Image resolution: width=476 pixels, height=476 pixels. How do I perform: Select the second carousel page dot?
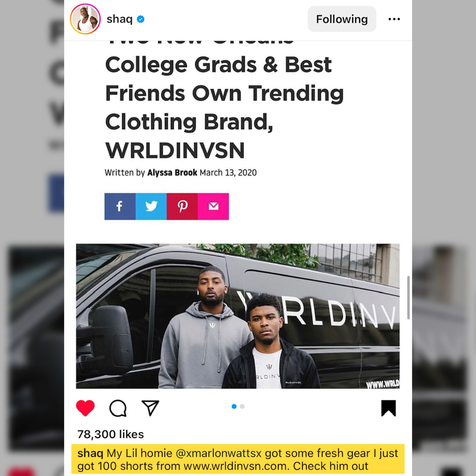coord(242,406)
